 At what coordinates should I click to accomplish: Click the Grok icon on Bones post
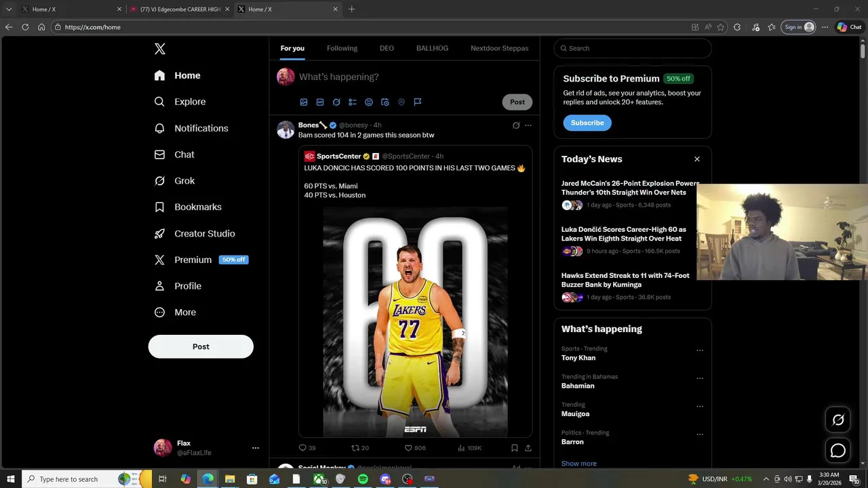coord(516,125)
